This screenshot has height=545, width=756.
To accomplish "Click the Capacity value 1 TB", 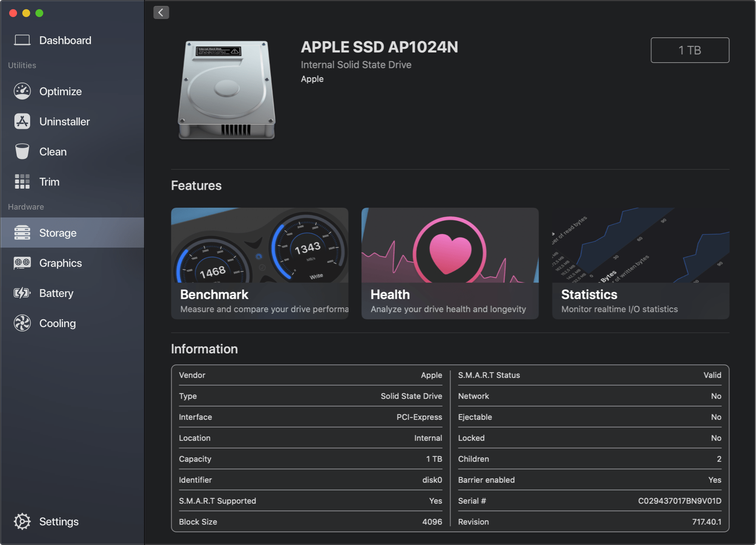I will [434, 459].
